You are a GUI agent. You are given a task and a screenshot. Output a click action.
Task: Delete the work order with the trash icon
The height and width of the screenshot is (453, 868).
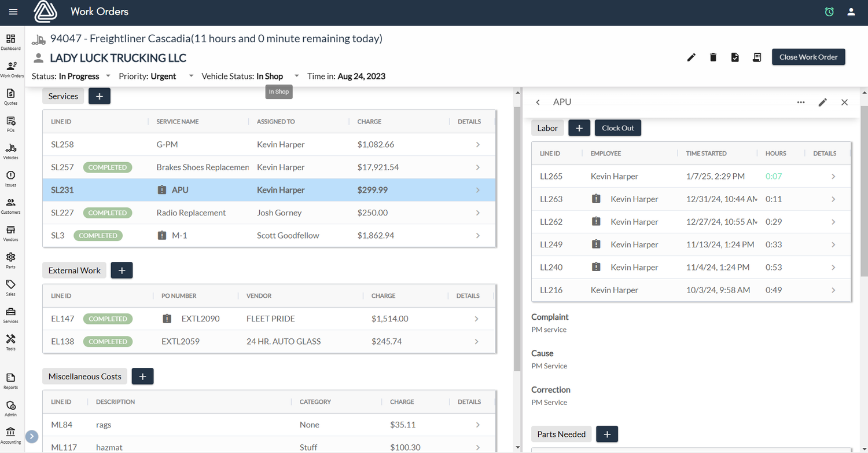(713, 57)
